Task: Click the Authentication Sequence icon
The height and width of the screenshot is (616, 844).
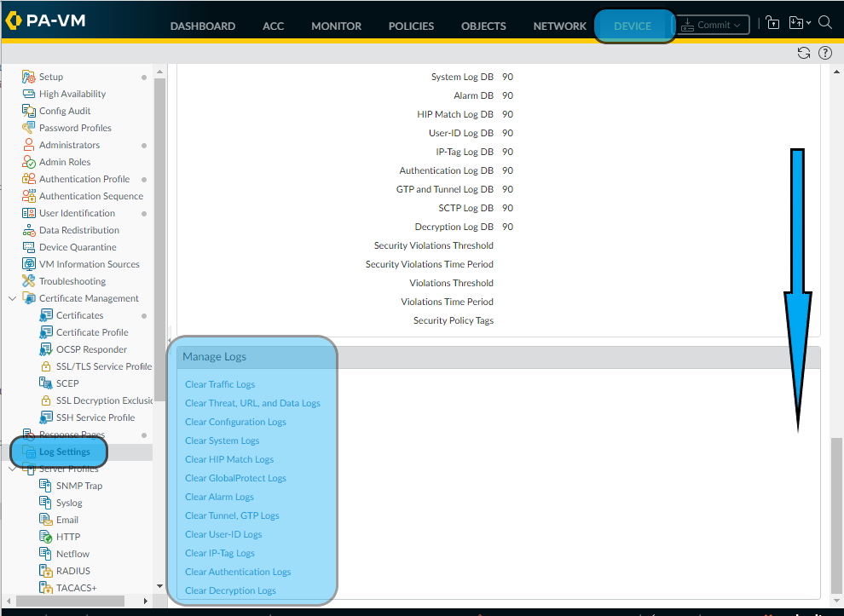Action: click(x=28, y=196)
